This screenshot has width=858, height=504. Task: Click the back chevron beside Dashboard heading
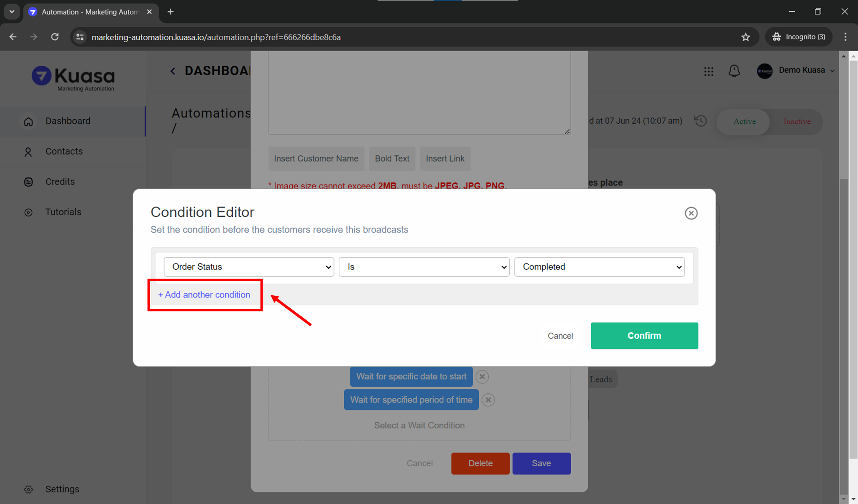[173, 71]
